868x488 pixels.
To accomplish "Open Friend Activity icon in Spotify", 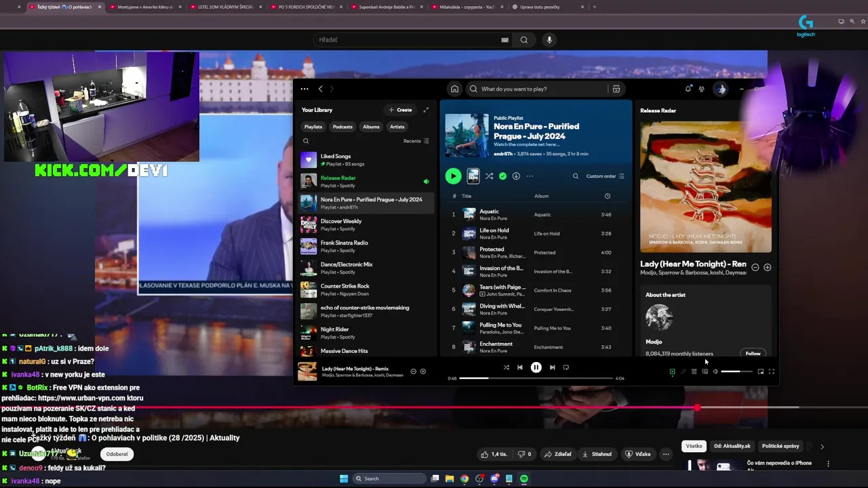I will 702,89.
